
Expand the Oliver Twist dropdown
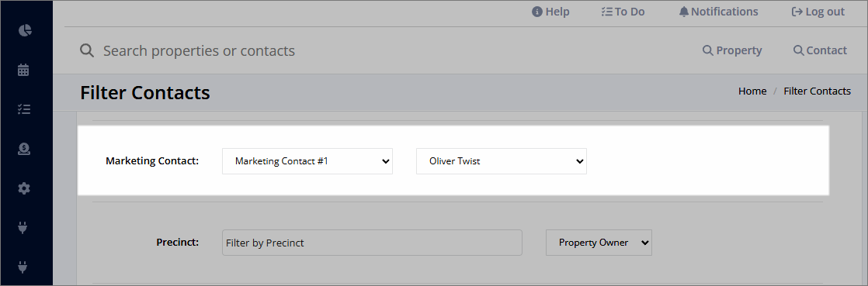click(x=501, y=161)
